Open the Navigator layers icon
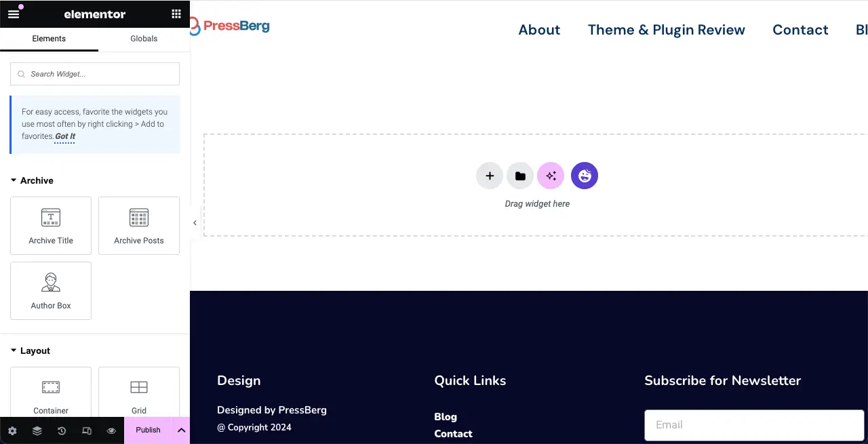This screenshot has width=868, height=444. (x=37, y=430)
